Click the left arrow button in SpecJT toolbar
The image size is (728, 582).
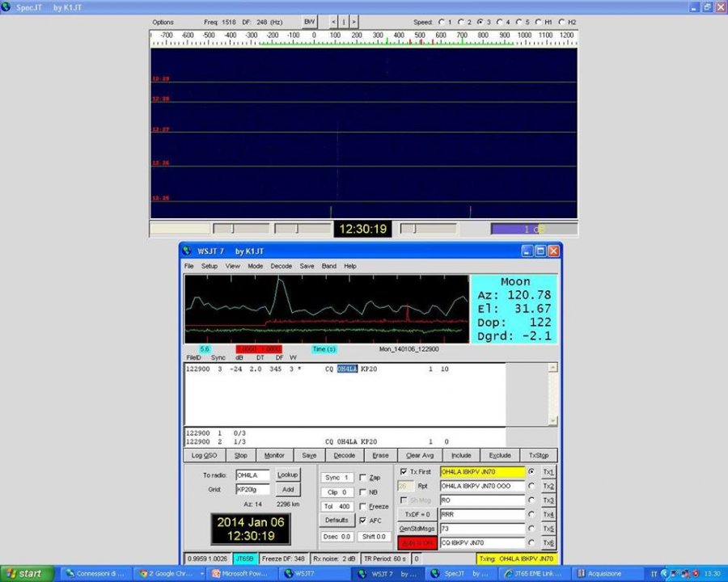(x=334, y=22)
